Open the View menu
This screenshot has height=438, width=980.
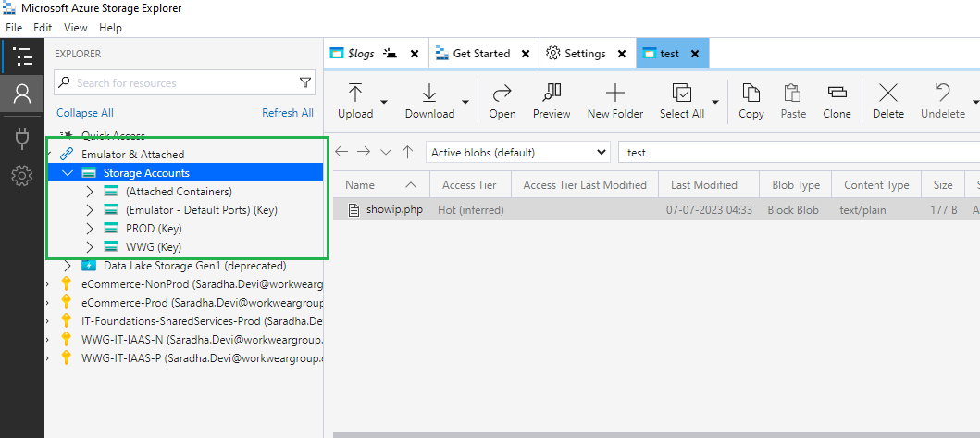coord(76,28)
